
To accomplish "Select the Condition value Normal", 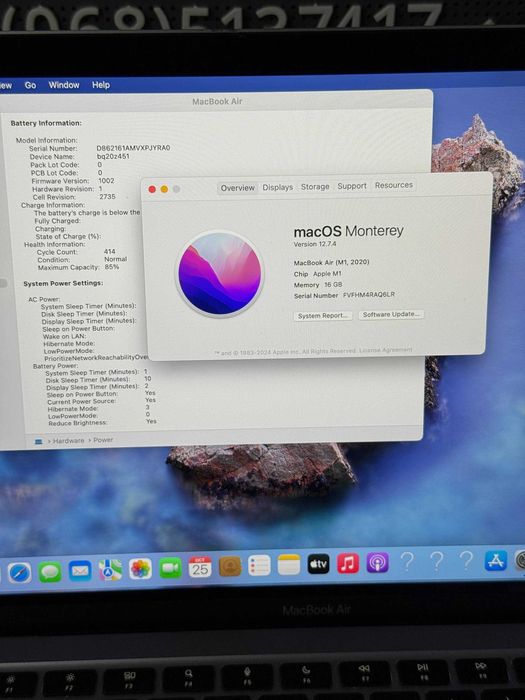I will 116,259.
